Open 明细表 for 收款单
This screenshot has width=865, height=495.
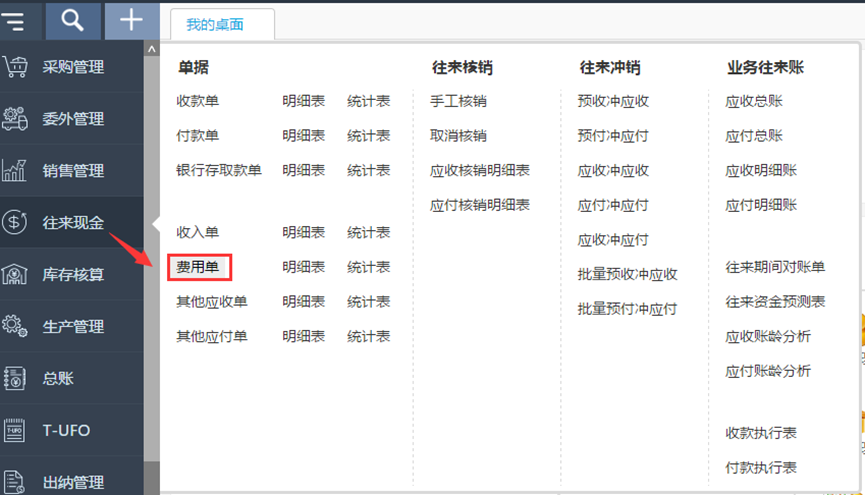coord(303,101)
